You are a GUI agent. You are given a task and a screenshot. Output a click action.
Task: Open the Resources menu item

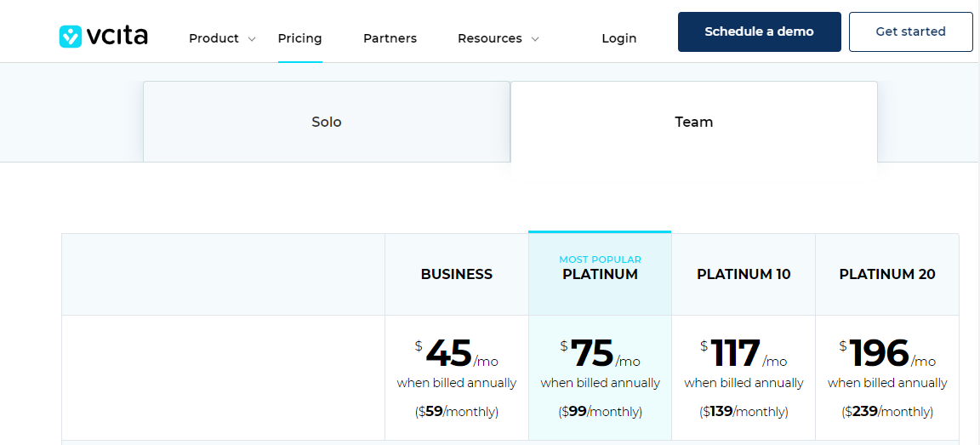pos(490,39)
